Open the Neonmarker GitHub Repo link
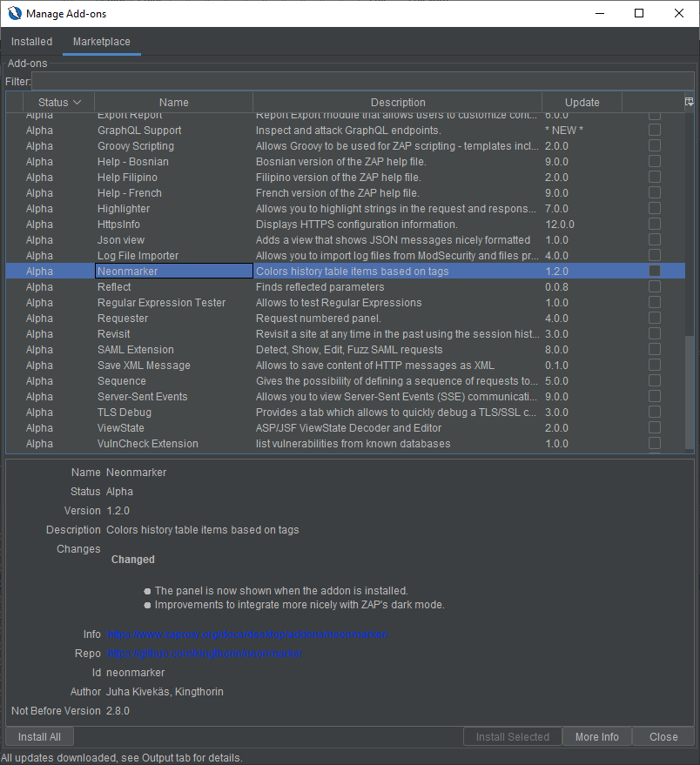Viewport: 700px width, 765px height. 205,654
